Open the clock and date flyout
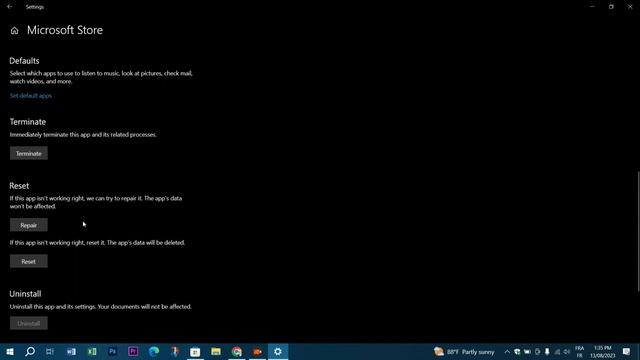The height and width of the screenshot is (360, 640). coord(602,351)
